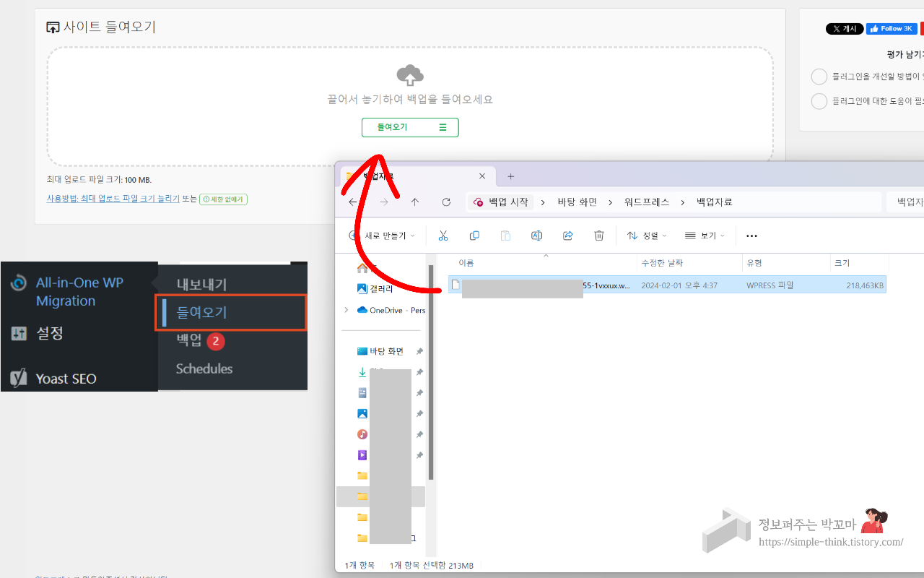
Task: Click the All-in-One WP Migration menu entry
Action: [79, 291]
